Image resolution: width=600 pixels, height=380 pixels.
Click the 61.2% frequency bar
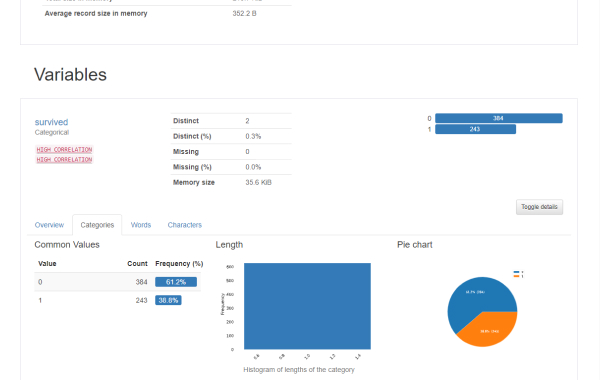click(176, 282)
